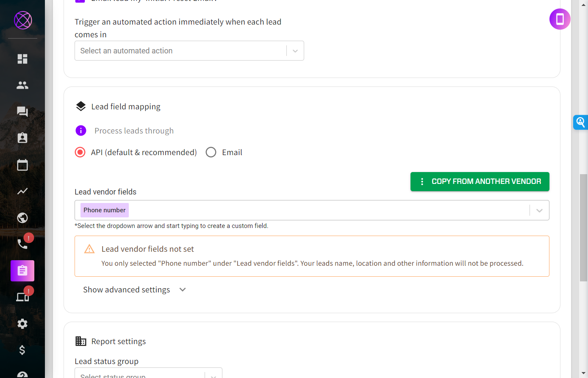Click the Report settings heading
The width and height of the screenshot is (588, 378).
click(x=119, y=342)
